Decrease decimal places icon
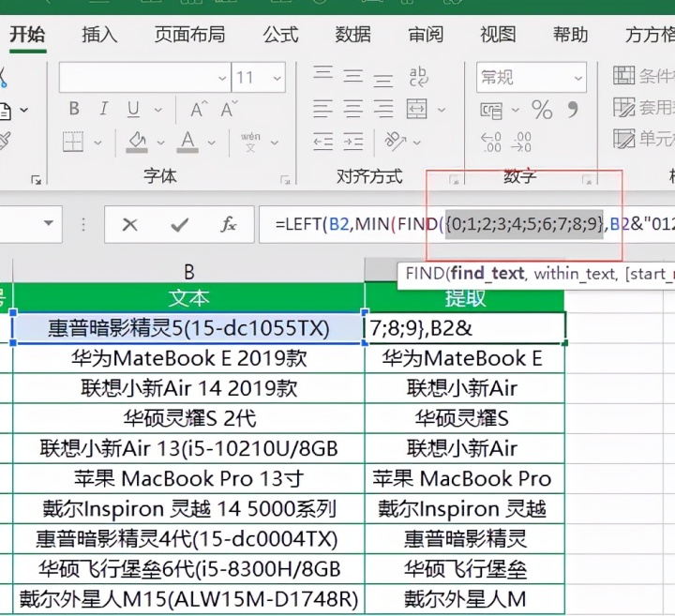This screenshot has height=616, width=675. pos(521,143)
